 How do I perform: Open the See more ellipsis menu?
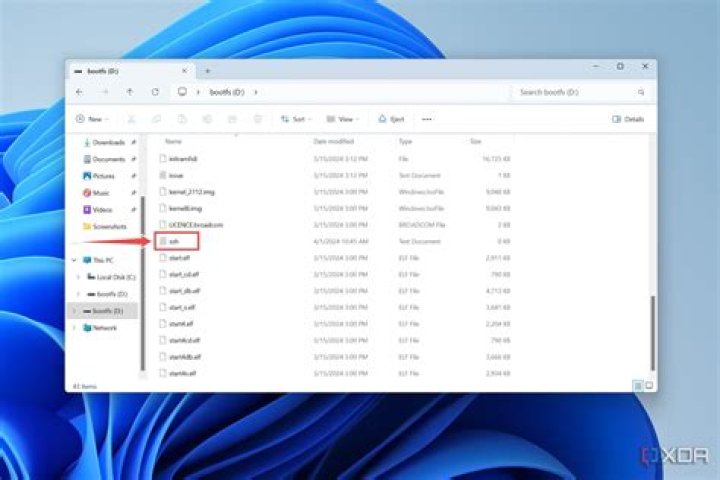pos(427,119)
